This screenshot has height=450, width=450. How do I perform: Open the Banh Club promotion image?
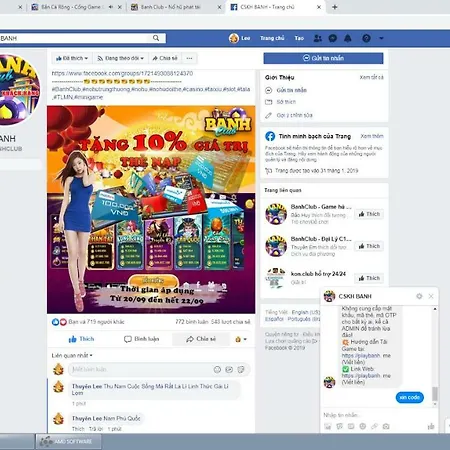click(151, 210)
